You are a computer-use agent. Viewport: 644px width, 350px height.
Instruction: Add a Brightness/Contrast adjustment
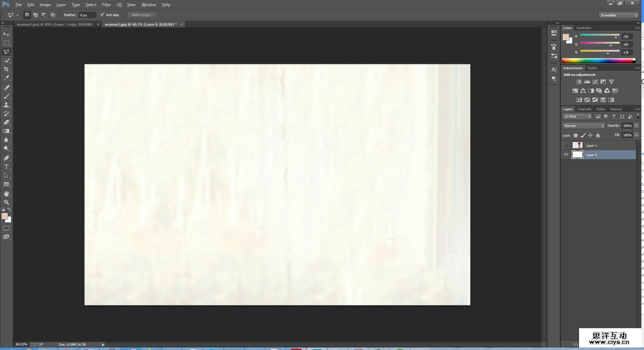click(579, 82)
